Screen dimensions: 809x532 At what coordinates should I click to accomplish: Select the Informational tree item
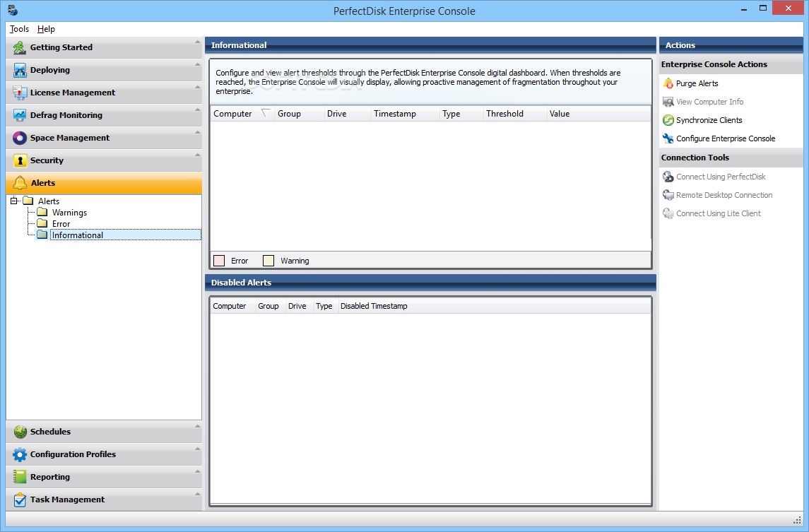[x=78, y=235]
